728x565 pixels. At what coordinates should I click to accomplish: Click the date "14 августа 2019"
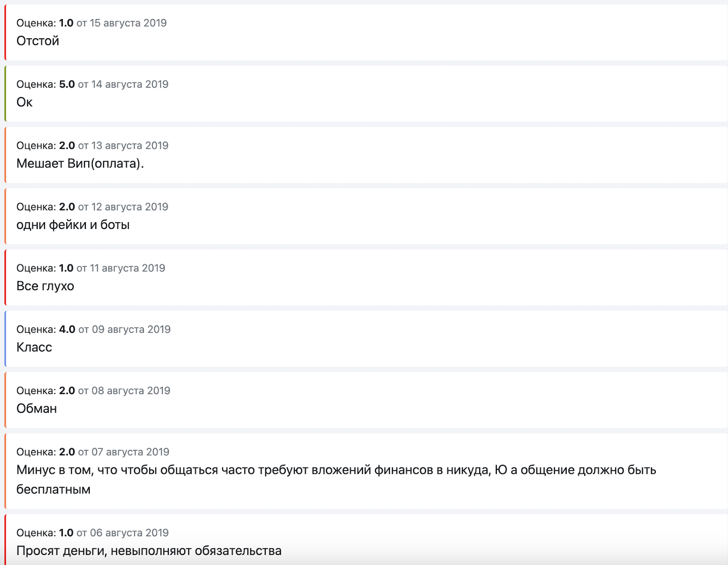[x=130, y=84]
